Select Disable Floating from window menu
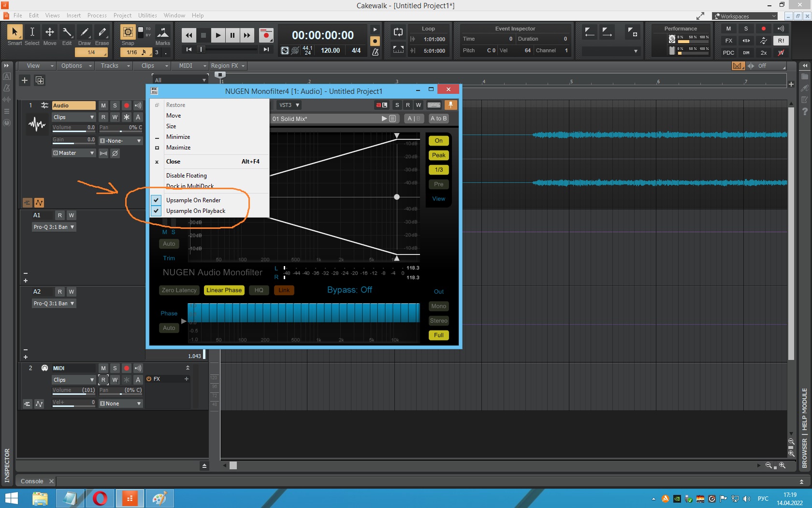Viewport: 812px width, 508px height. [x=187, y=176]
